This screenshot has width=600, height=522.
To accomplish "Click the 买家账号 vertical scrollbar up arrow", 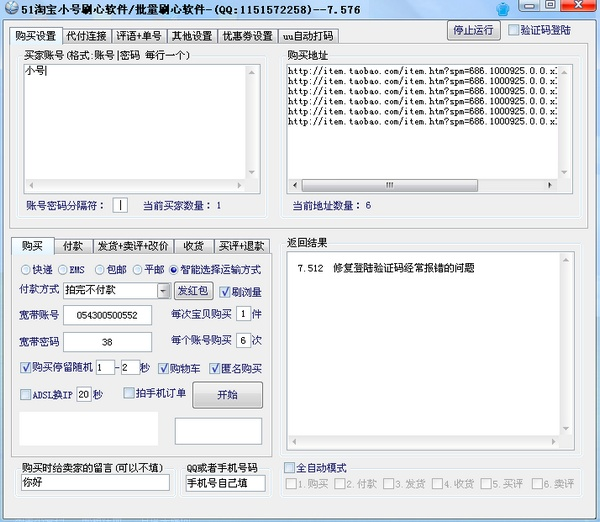I will click(x=252, y=72).
